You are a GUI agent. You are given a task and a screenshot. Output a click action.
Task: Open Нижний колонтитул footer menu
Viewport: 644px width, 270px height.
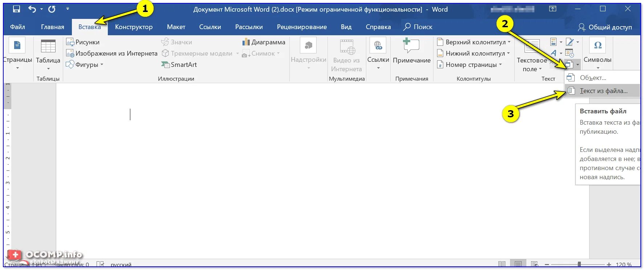473,53
